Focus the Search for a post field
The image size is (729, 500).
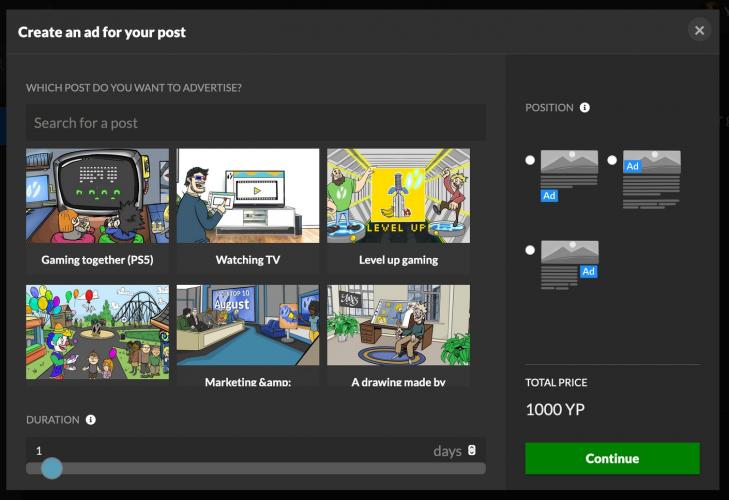click(x=256, y=123)
